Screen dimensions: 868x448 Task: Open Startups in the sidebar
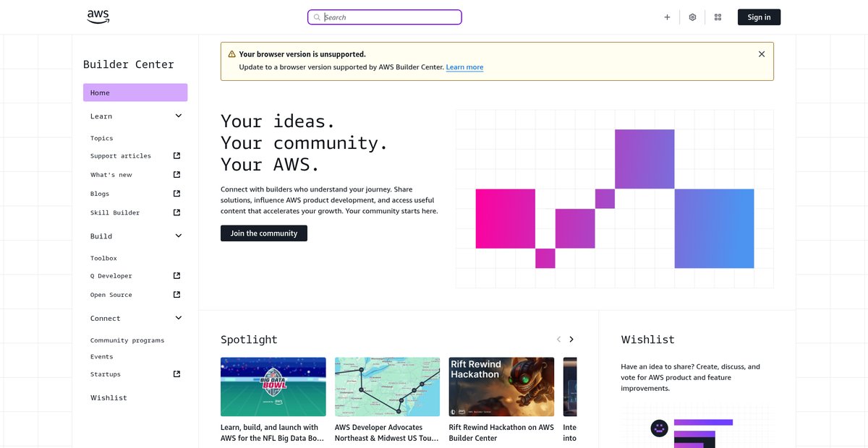106,374
